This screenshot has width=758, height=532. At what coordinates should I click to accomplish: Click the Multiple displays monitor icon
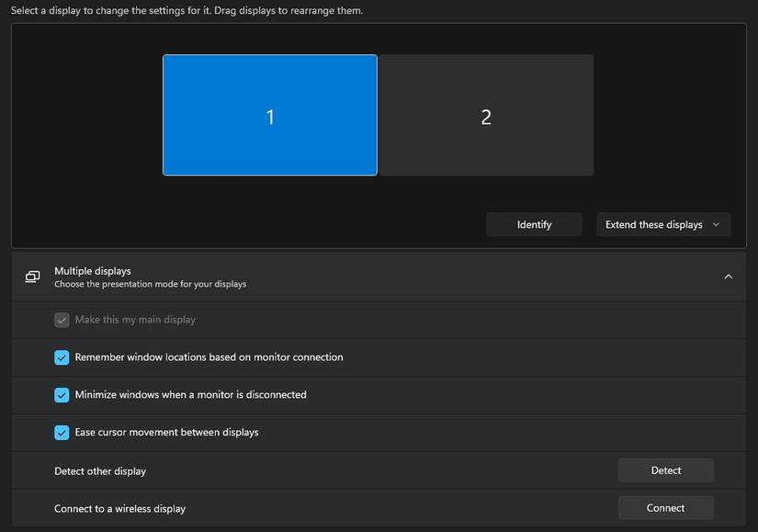click(32, 277)
